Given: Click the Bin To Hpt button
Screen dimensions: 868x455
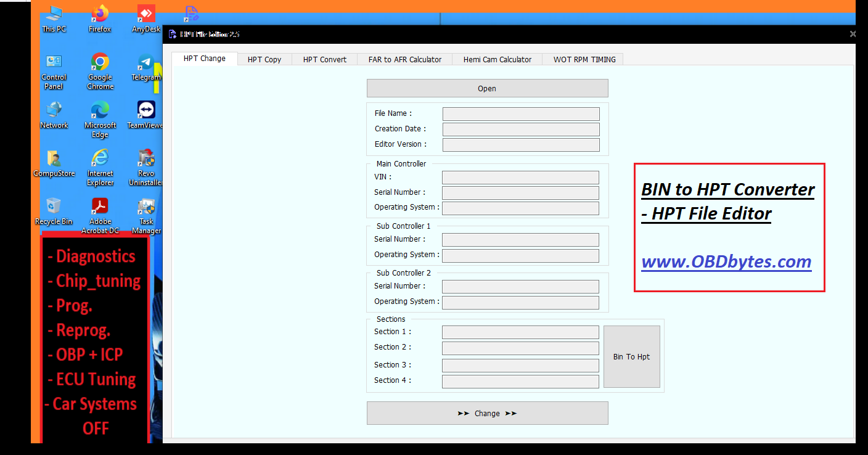Looking at the screenshot, I should click(x=631, y=357).
